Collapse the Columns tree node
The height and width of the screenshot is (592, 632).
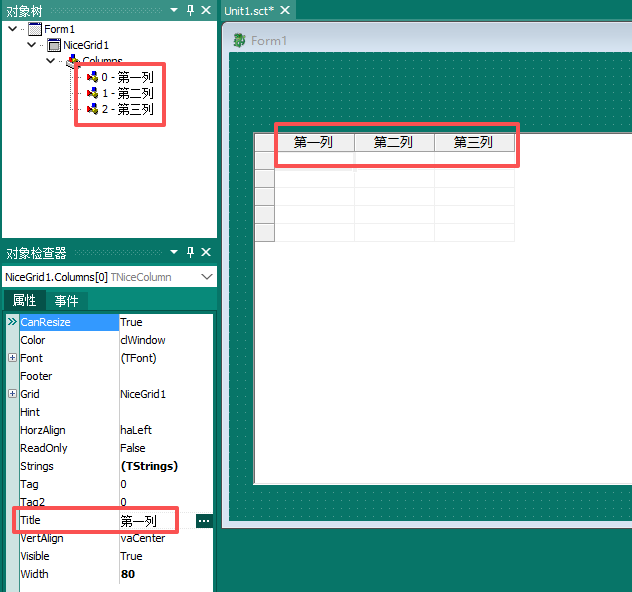click(50, 60)
